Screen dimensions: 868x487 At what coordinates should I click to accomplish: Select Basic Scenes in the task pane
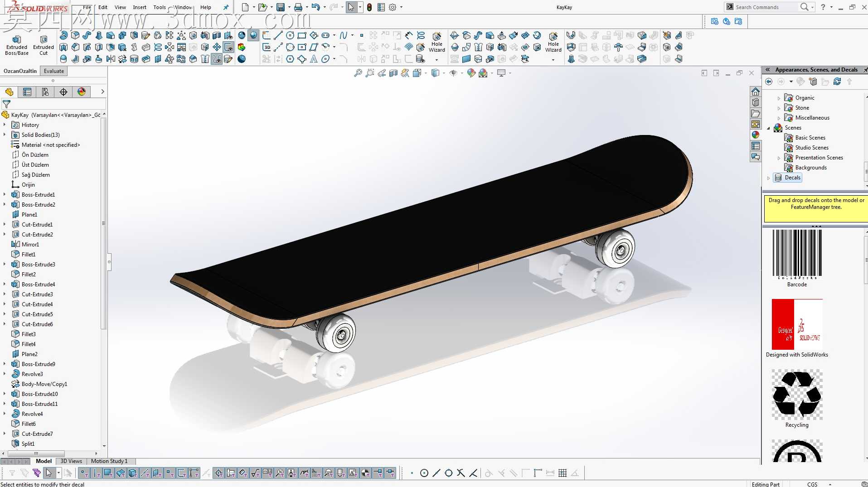point(810,138)
